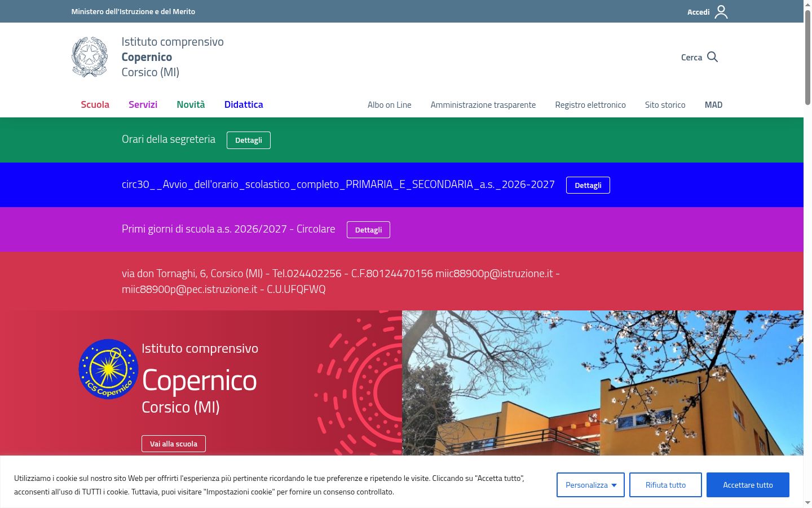Click Dettagli for circ30 orario scolastico
This screenshot has width=812, height=508.
(588, 185)
